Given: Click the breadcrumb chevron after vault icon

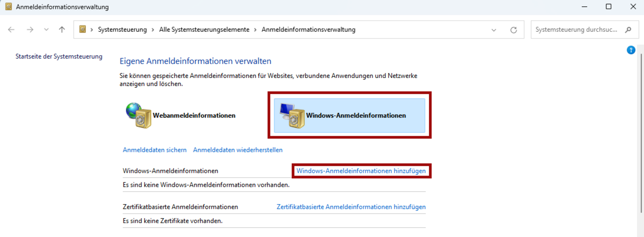Looking at the screenshot, I should 92,30.
